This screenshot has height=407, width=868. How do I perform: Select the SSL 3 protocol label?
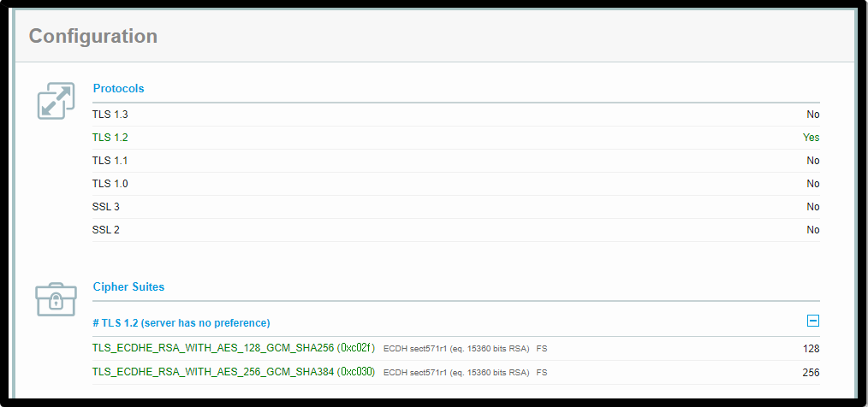[106, 207]
